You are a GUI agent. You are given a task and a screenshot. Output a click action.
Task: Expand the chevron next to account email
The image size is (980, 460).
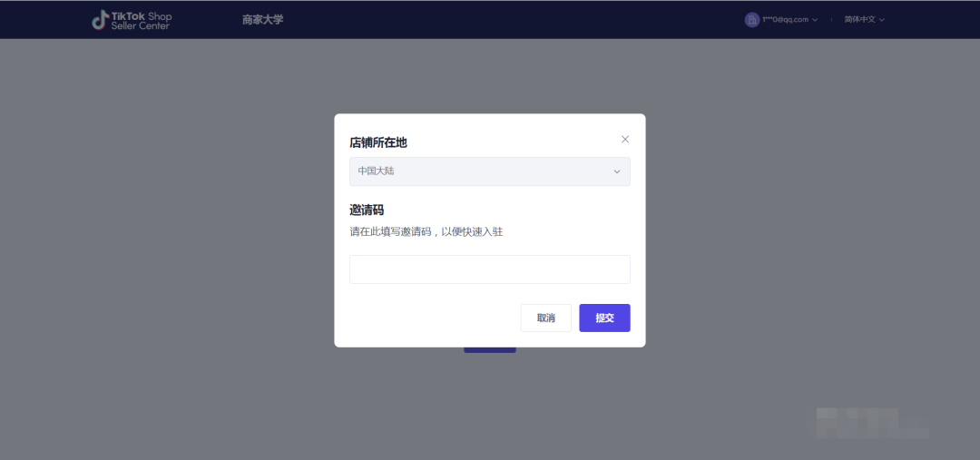pos(815,20)
